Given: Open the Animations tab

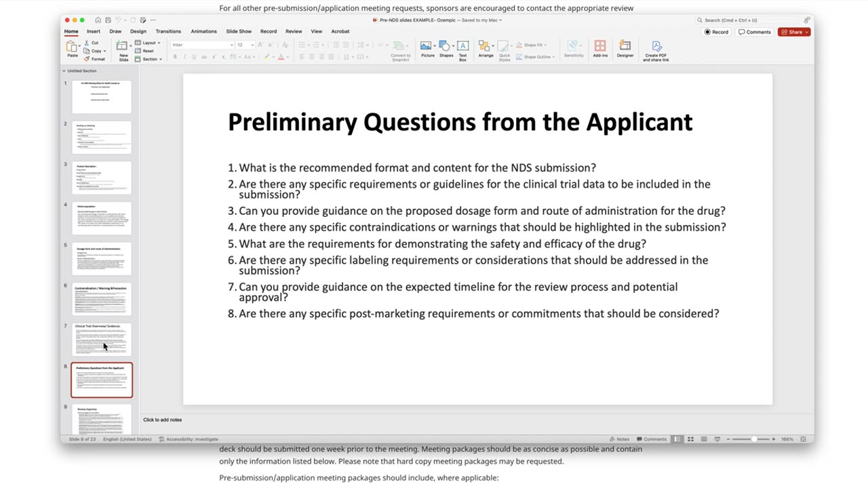Looking at the screenshot, I should (x=203, y=31).
